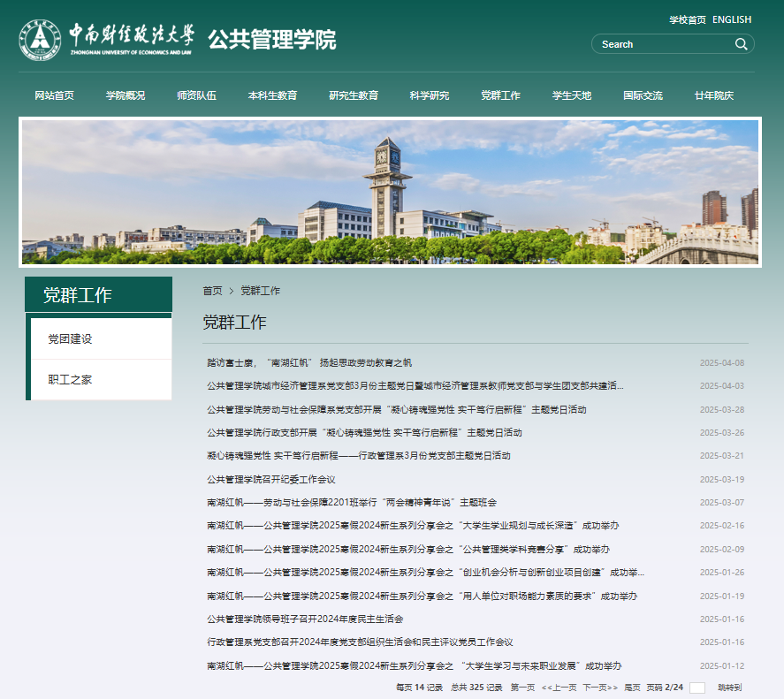Type in the Search input field
The width and height of the screenshot is (784, 699).
click(663, 44)
